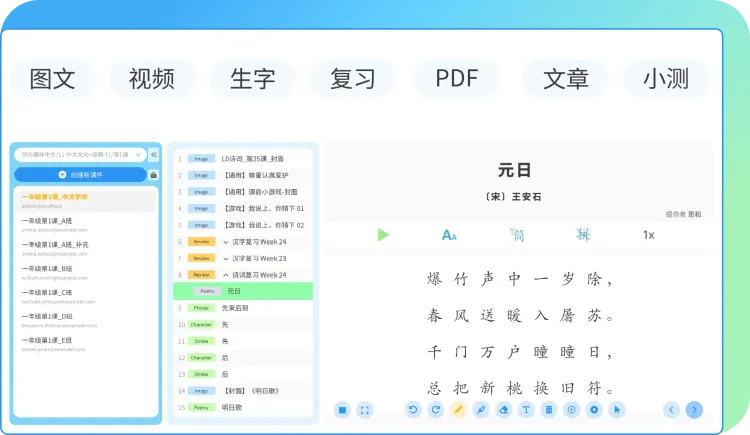Undo with the counterclockwise arrow icon
Screen dimensions: 750x435
pyautogui.click(x=413, y=410)
